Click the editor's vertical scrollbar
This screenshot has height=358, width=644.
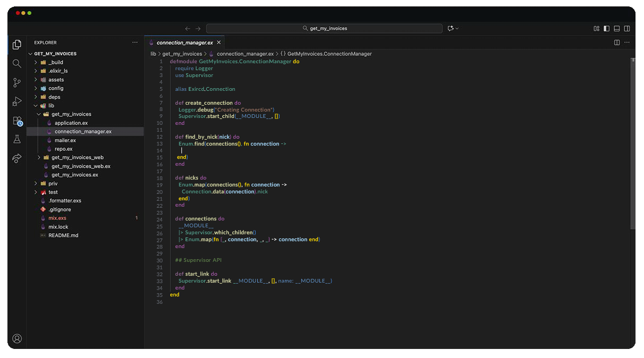(632, 143)
